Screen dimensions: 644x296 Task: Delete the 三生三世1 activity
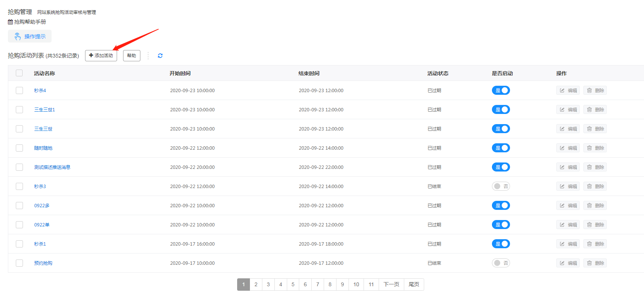tap(595, 110)
